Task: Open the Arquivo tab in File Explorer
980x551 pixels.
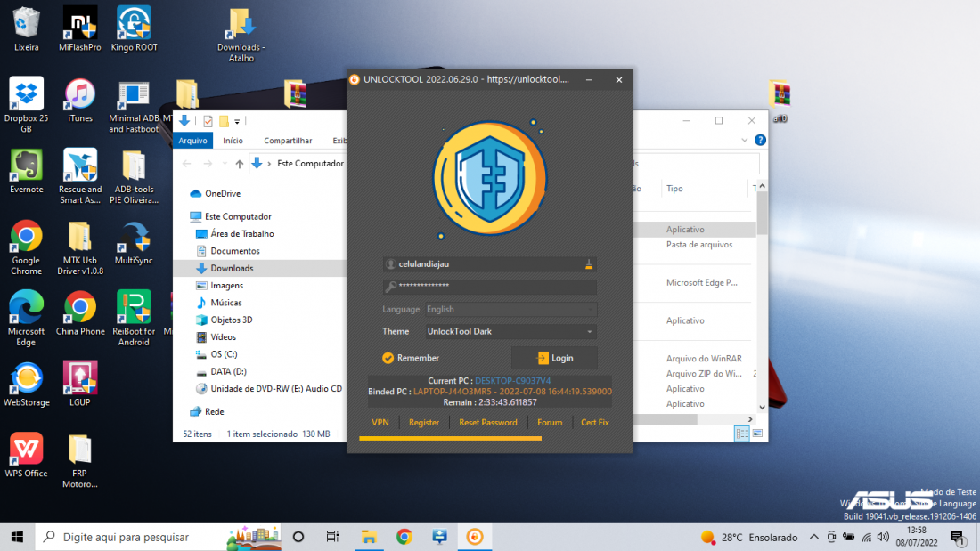Action: [x=192, y=141]
